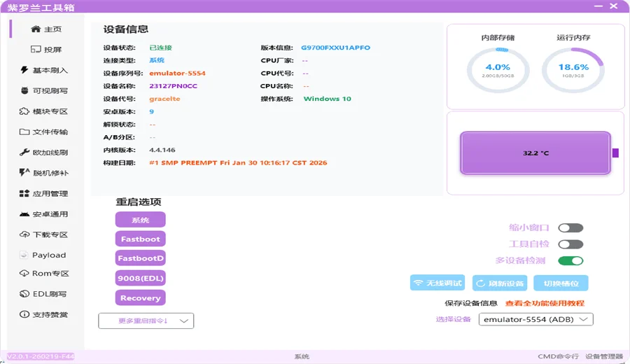
Task: Click the screen-cast icon beside 投屏
Action: 36,49
